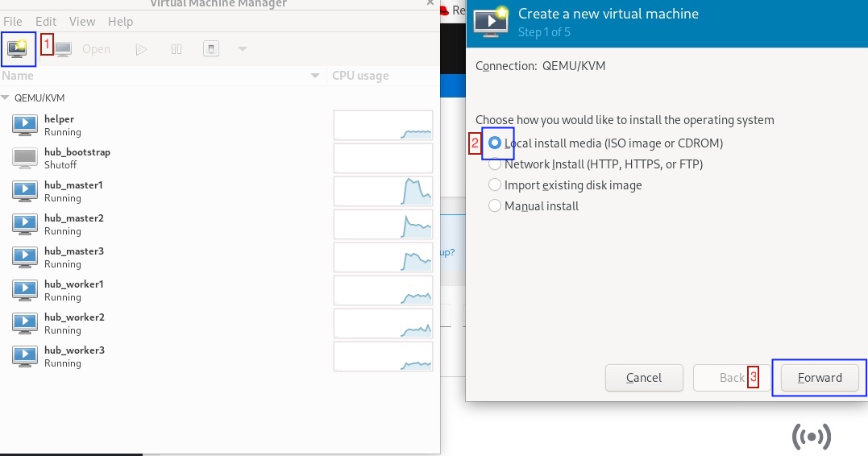Open the Edit menu

46,22
